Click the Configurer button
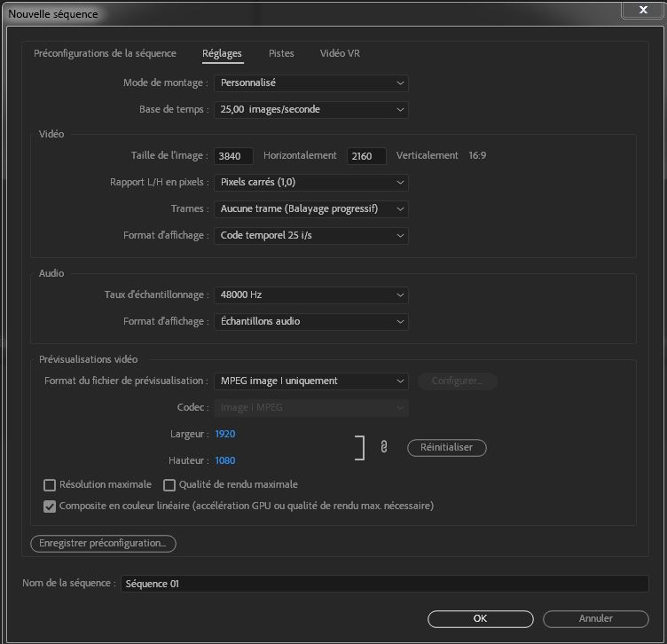 pyautogui.click(x=458, y=381)
